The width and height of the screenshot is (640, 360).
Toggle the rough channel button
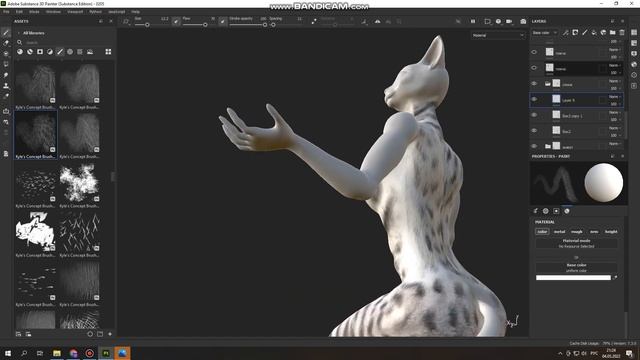coord(577,231)
